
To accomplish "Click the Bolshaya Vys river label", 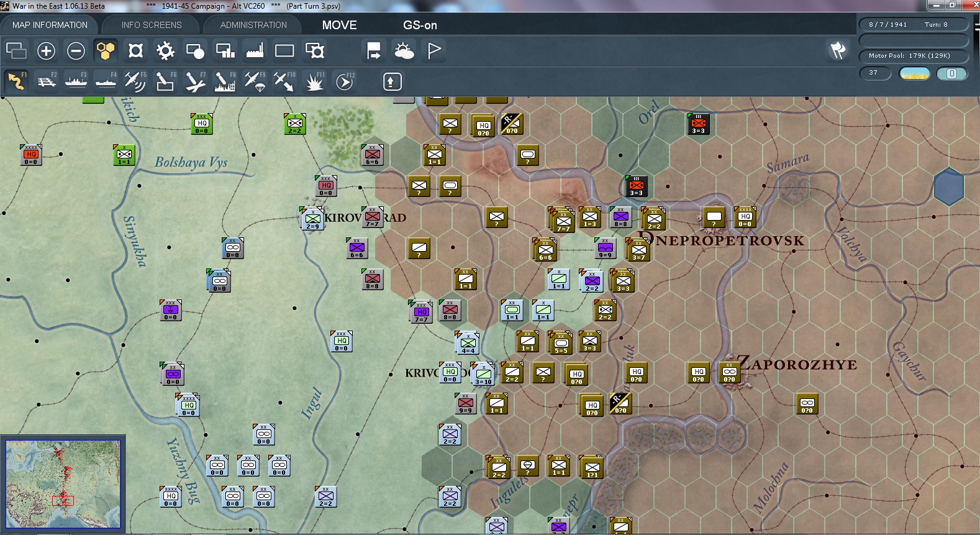I will (x=191, y=162).
